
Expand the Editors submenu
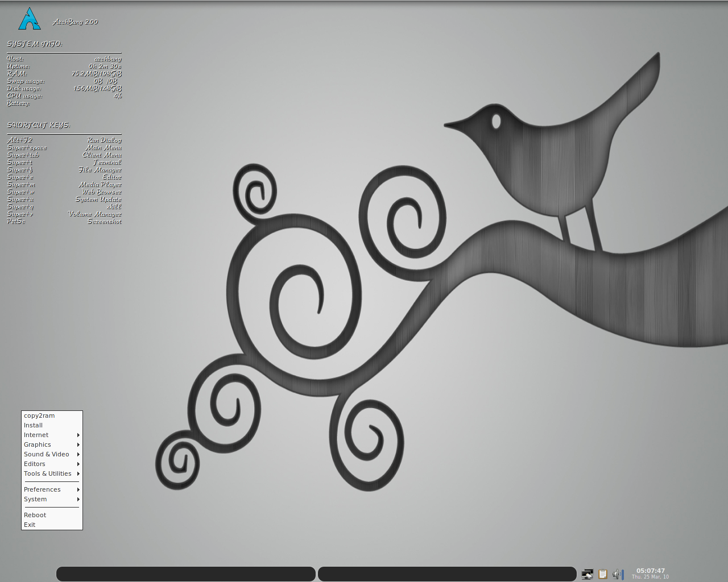[52, 464]
